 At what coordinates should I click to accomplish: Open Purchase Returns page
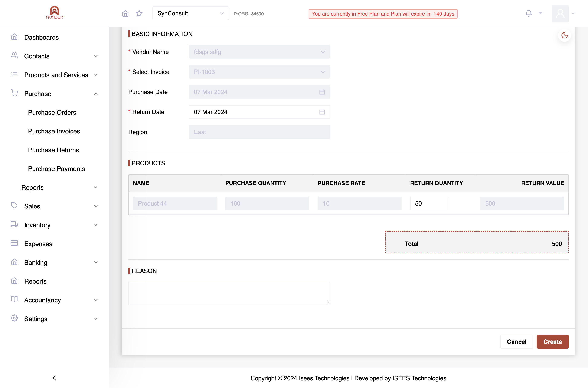tap(53, 150)
